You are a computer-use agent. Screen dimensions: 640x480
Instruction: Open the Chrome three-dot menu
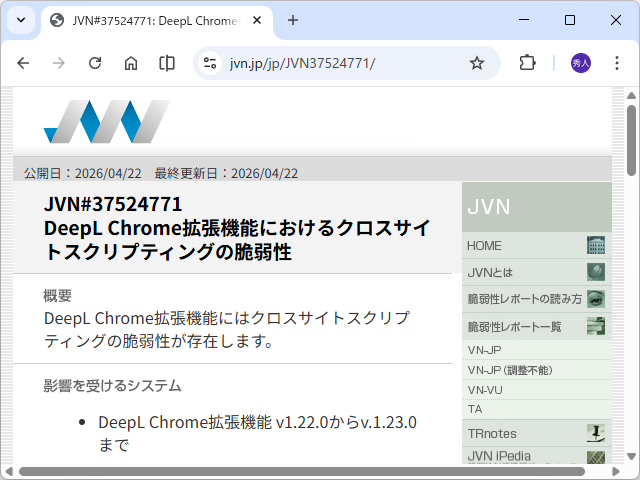point(617,63)
